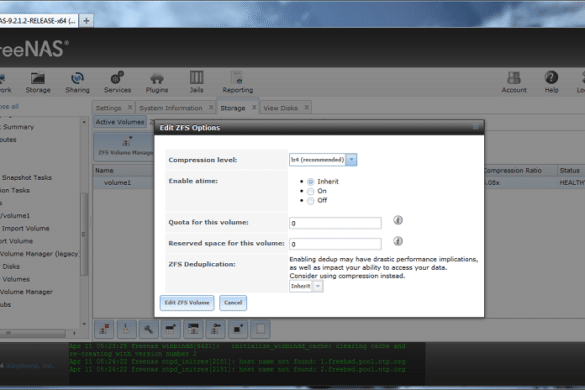Image resolution: width=585 pixels, height=390 pixels.
Task: Open Import Volume in sidebar tree
Action: [x=25, y=228]
